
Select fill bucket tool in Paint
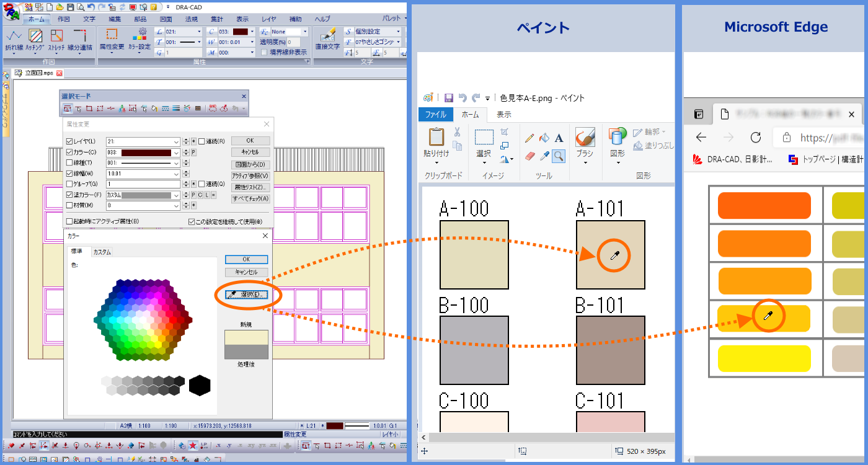544,138
